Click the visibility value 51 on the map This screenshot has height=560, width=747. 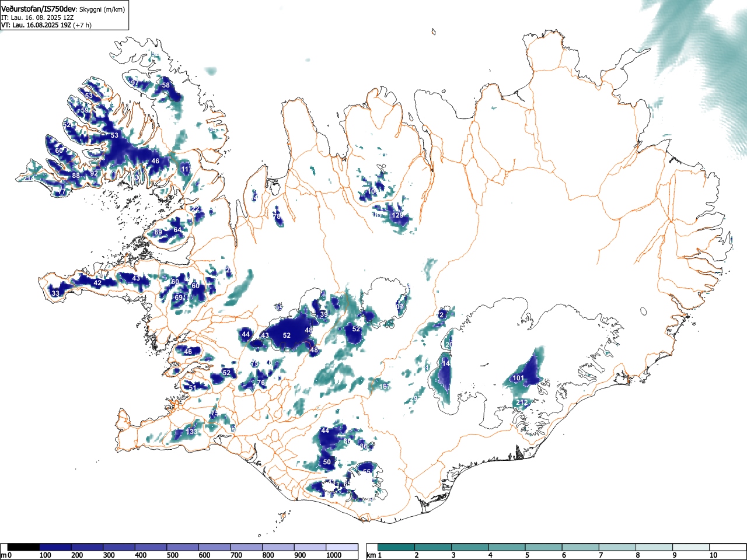[x=193, y=387]
